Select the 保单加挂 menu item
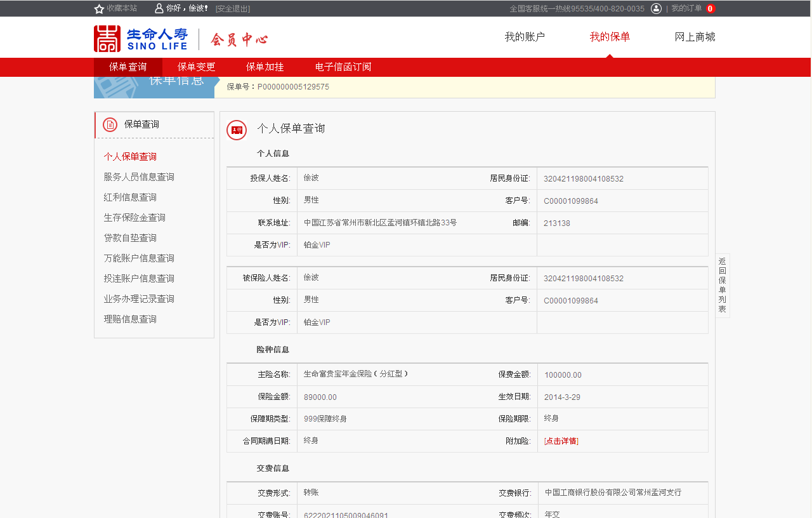Image resolution: width=812 pixels, height=518 pixels. (x=265, y=67)
